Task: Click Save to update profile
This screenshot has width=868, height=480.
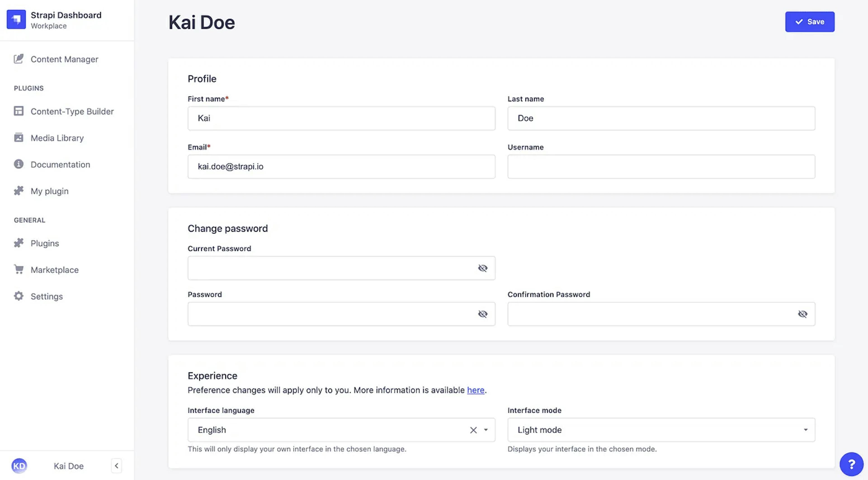Action: pos(809,21)
